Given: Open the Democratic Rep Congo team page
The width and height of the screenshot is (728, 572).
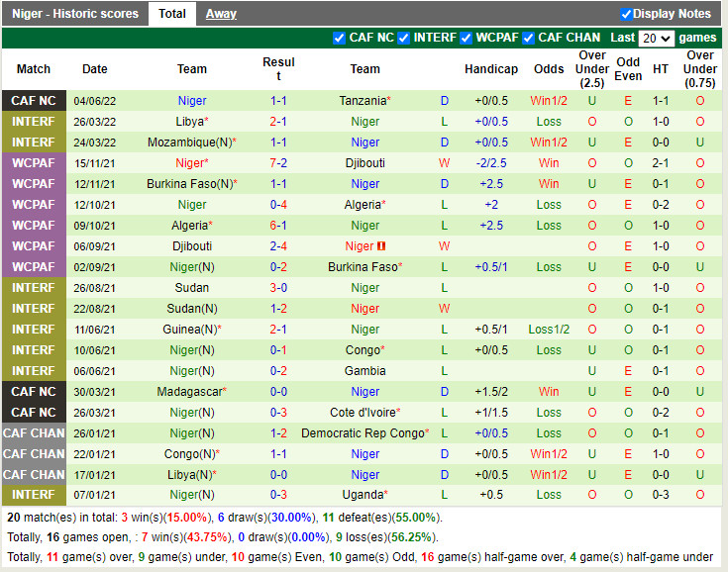Looking at the screenshot, I should click(x=362, y=433).
